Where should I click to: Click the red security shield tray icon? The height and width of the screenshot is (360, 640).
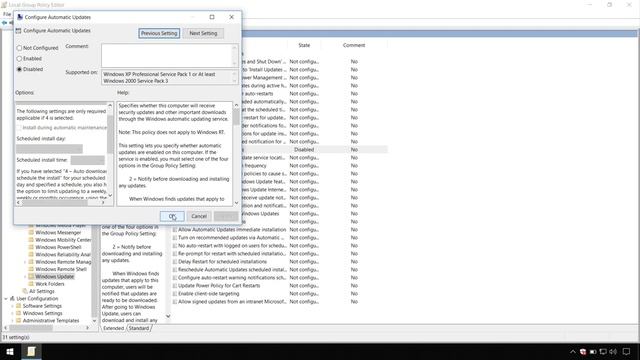pyautogui.click(x=583, y=351)
